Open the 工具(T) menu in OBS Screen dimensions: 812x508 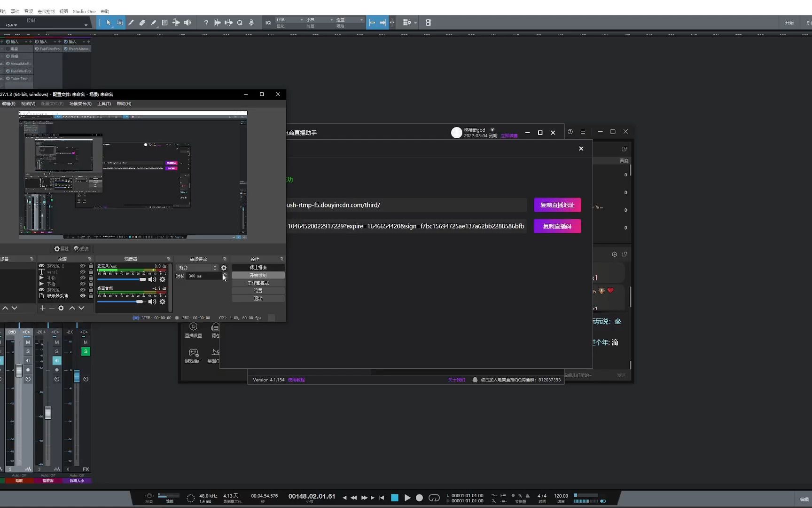104,103
